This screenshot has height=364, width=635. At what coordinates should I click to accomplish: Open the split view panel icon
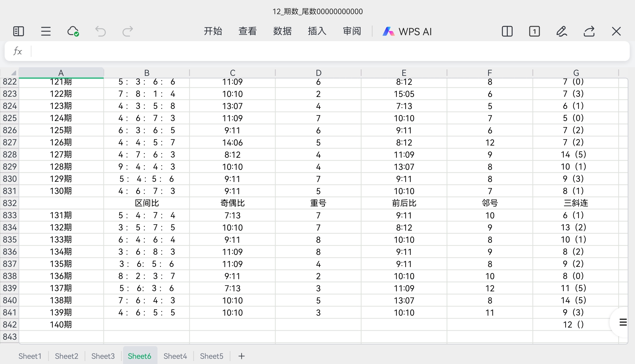(507, 31)
